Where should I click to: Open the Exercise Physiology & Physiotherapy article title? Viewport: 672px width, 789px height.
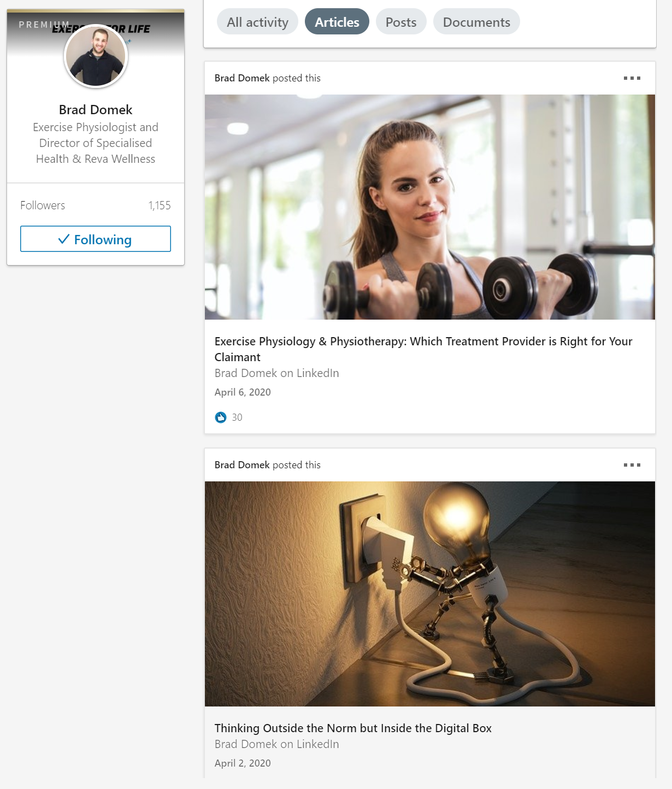pyautogui.click(x=423, y=349)
